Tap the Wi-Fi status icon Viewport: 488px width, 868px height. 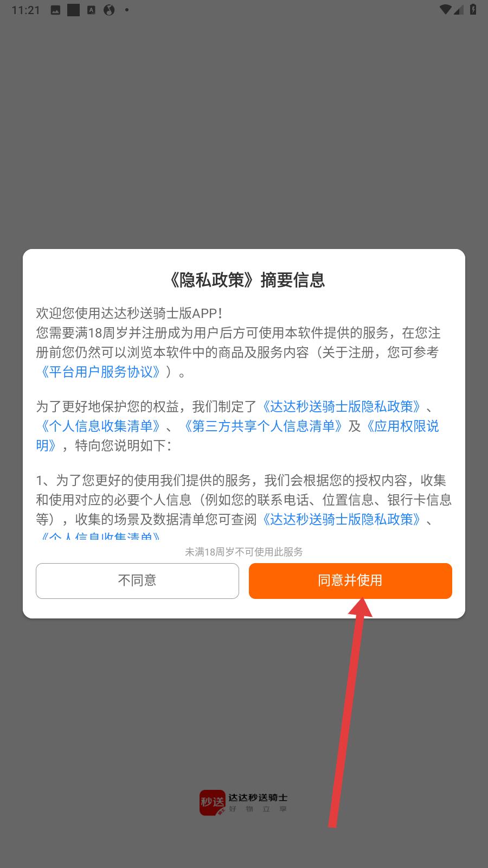(x=446, y=9)
